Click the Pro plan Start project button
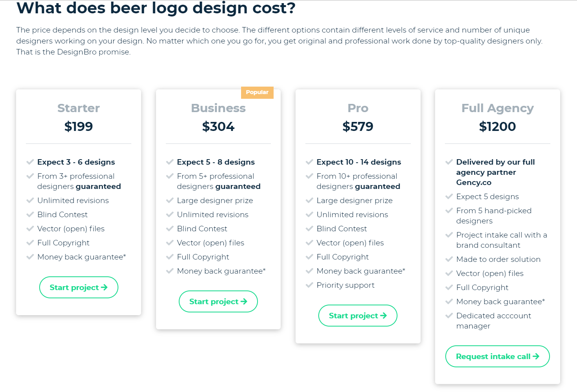The width and height of the screenshot is (577, 392). click(357, 316)
